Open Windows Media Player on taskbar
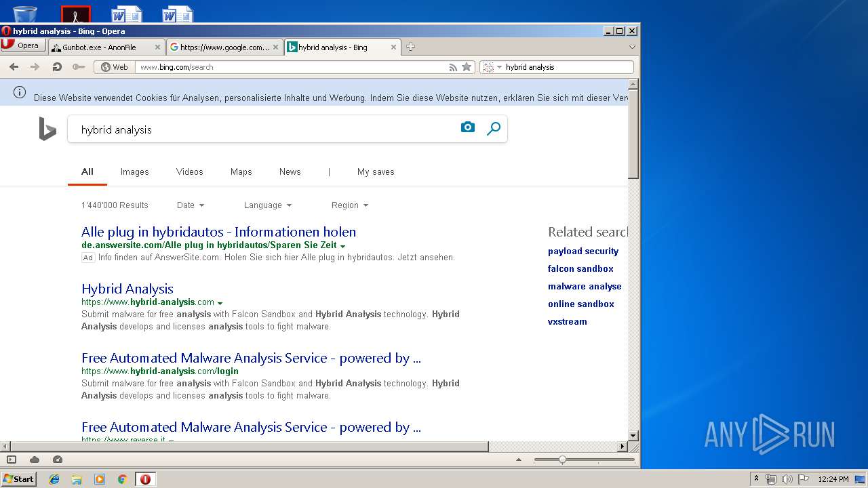The width and height of the screenshot is (868, 488). click(x=100, y=479)
